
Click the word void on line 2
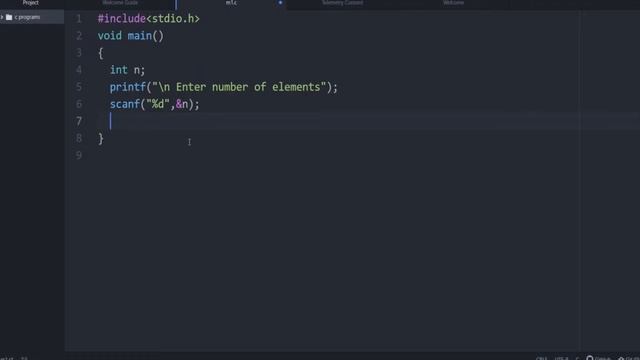[x=109, y=36]
